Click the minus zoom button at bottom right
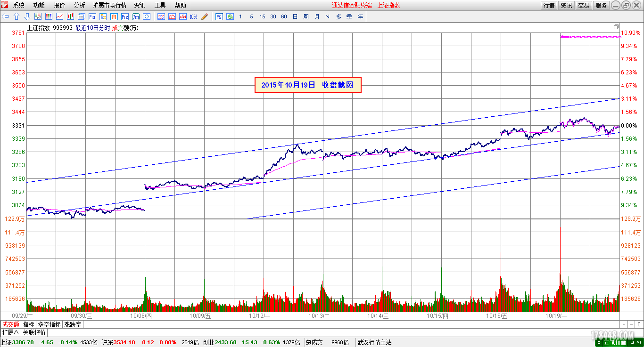The image size is (644, 347). click(x=631, y=324)
